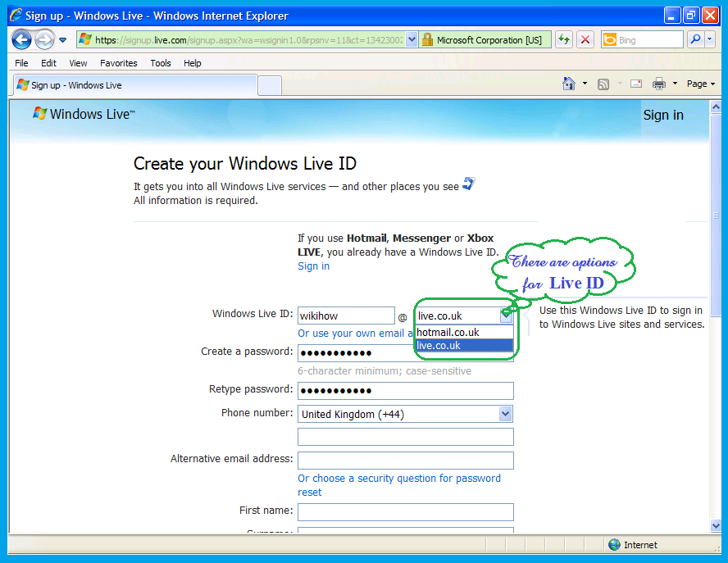Click the RSS feeds icon
The image size is (728, 563).
(603, 84)
